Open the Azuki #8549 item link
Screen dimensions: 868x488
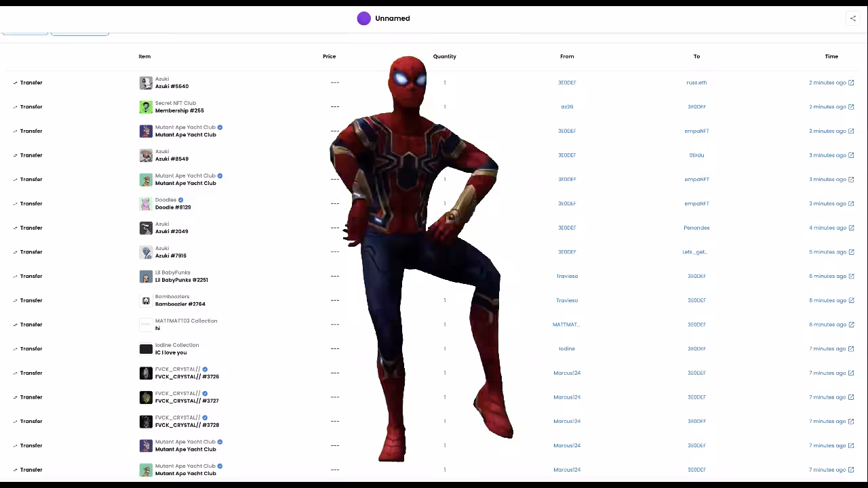(x=172, y=159)
